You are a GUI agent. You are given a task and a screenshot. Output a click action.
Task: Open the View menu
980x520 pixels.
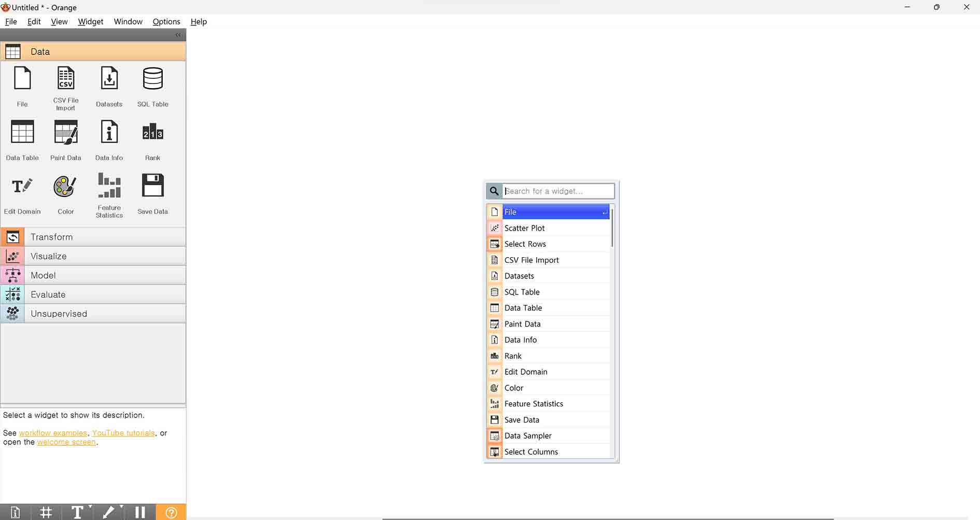tap(59, 21)
